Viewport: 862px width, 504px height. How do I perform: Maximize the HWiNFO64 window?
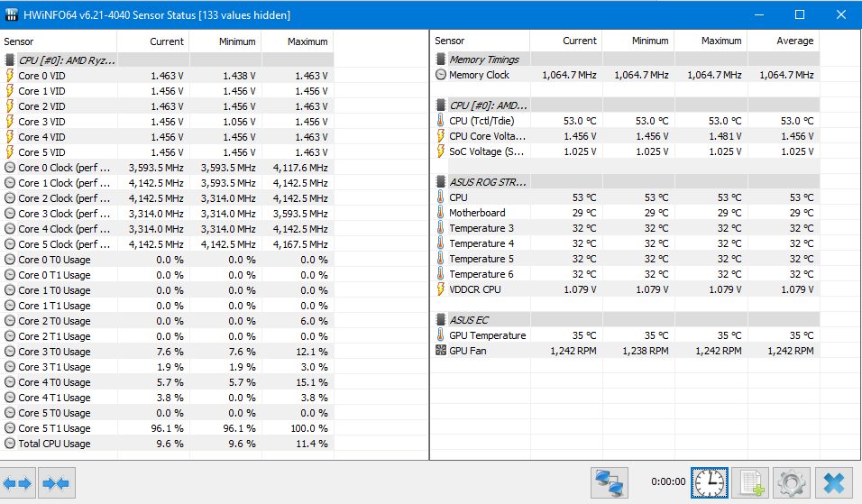[x=800, y=14]
